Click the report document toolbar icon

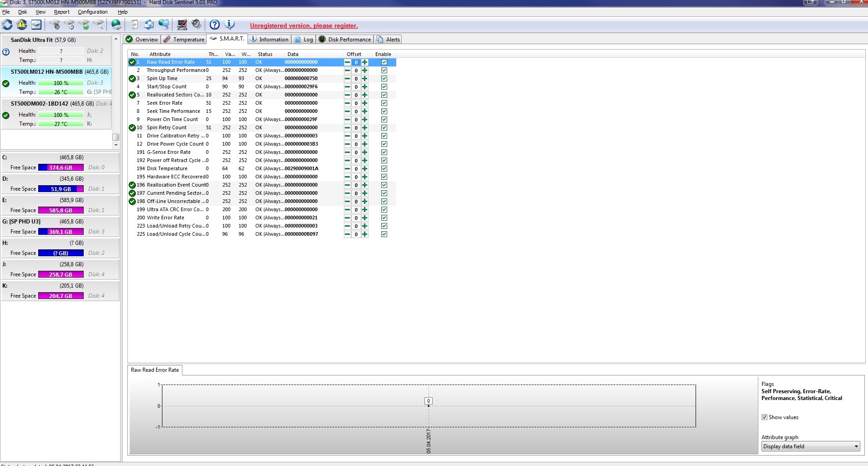(x=135, y=25)
